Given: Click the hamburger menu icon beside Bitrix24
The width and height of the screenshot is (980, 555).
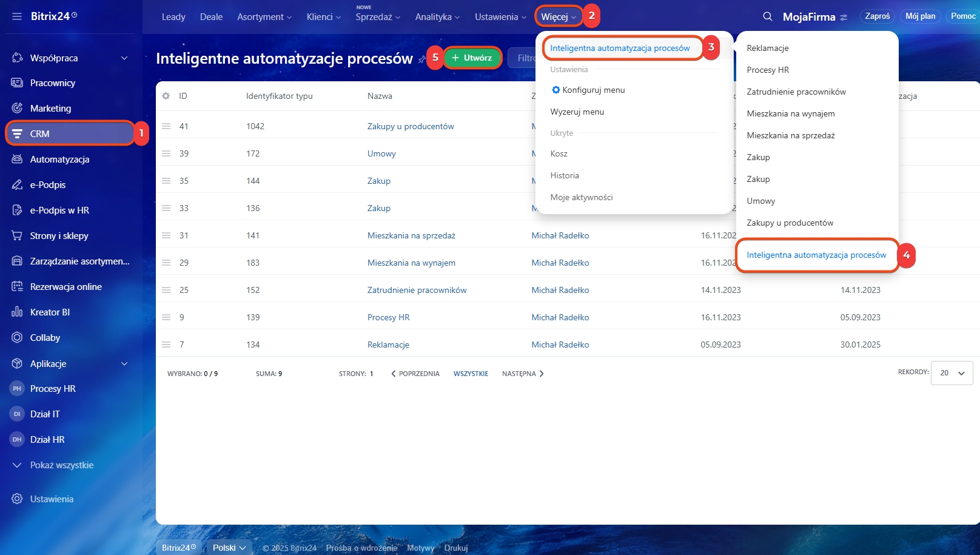Looking at the screenshot, I should coord(17,16).
